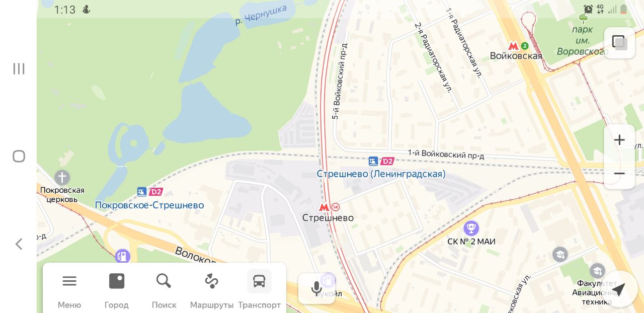Select the Покровская церковь church marker
644x313 pixels.
pyautogui.click(x=62, y=178)
